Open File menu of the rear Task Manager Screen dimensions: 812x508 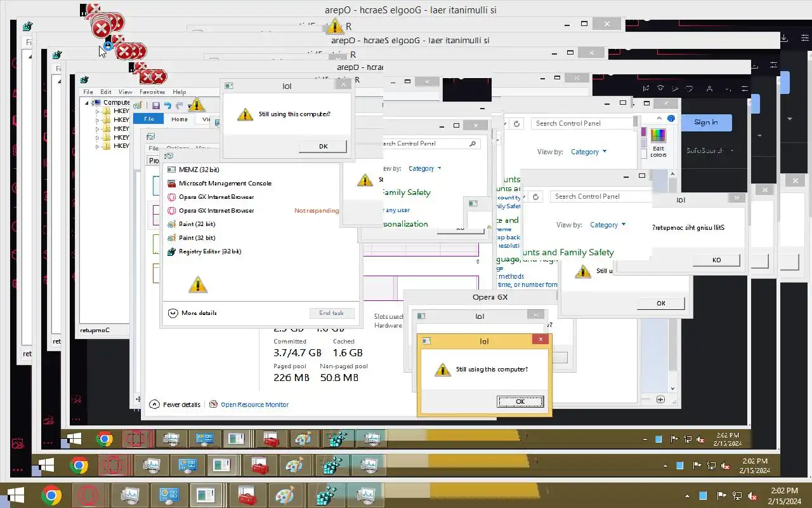click(x=153, y=148)
